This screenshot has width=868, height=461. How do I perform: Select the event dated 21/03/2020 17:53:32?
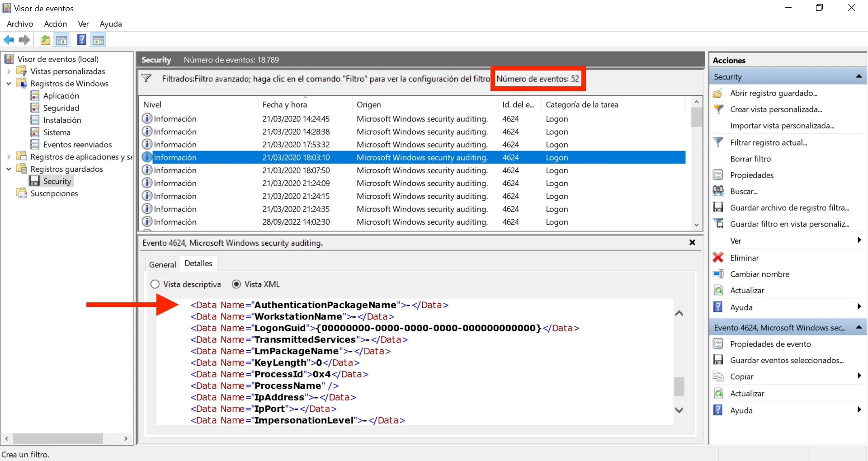(413, 145)
